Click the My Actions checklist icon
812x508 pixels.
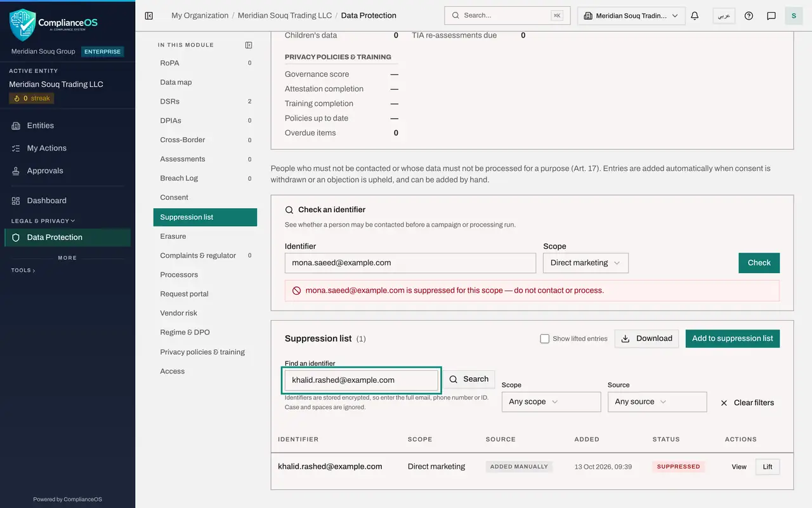click(x=16, y=148)
